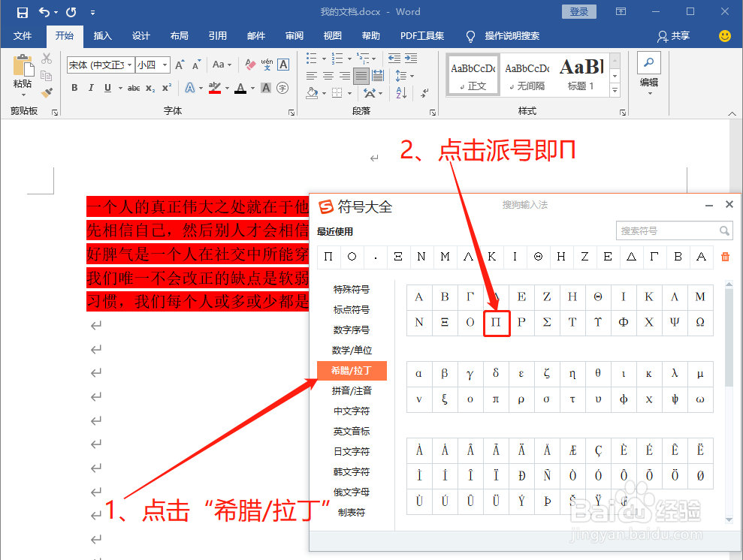Open the phonetic guide (wén) tool
The image size is (743, 560).
tap(267, 65)
